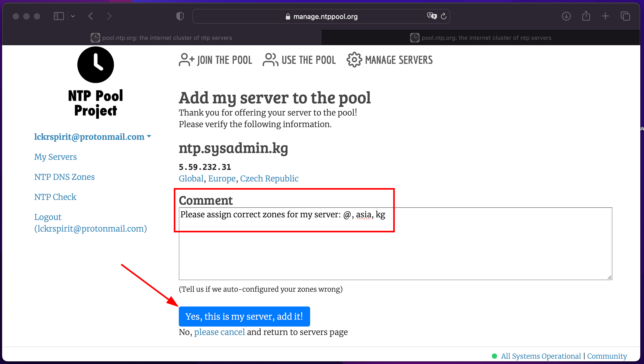644x364 pixels.
Task: Open the Czech Republic zone link
Action: coord(269,179)
